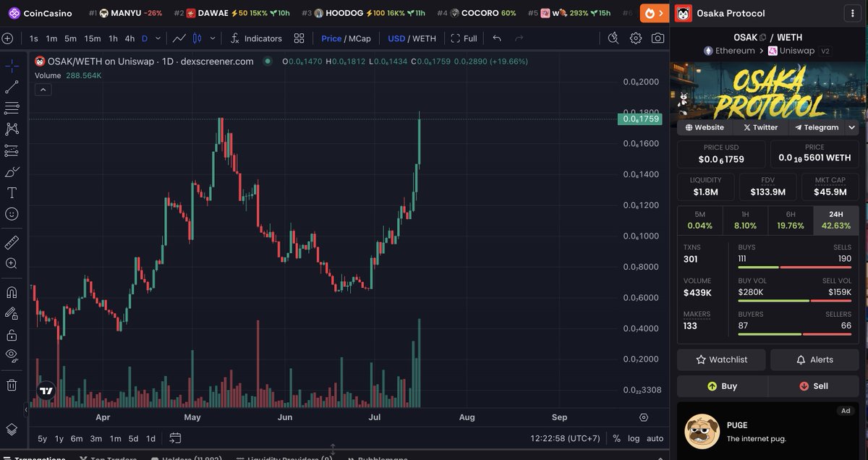Open the Osaka Protocol Telegram link
The height and width of the screenshot is (460, 868).
tap(817, 127)
